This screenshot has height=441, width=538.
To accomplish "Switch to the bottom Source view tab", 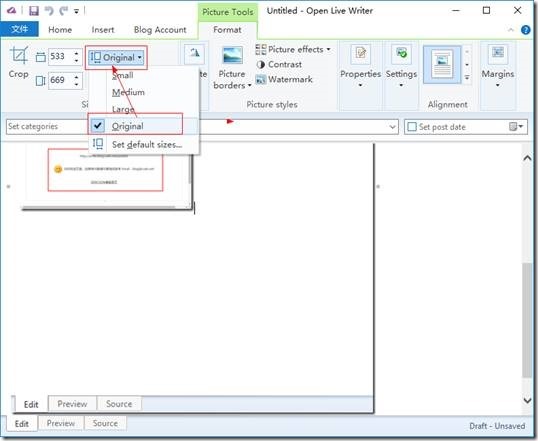I will (x=105, y=423).
